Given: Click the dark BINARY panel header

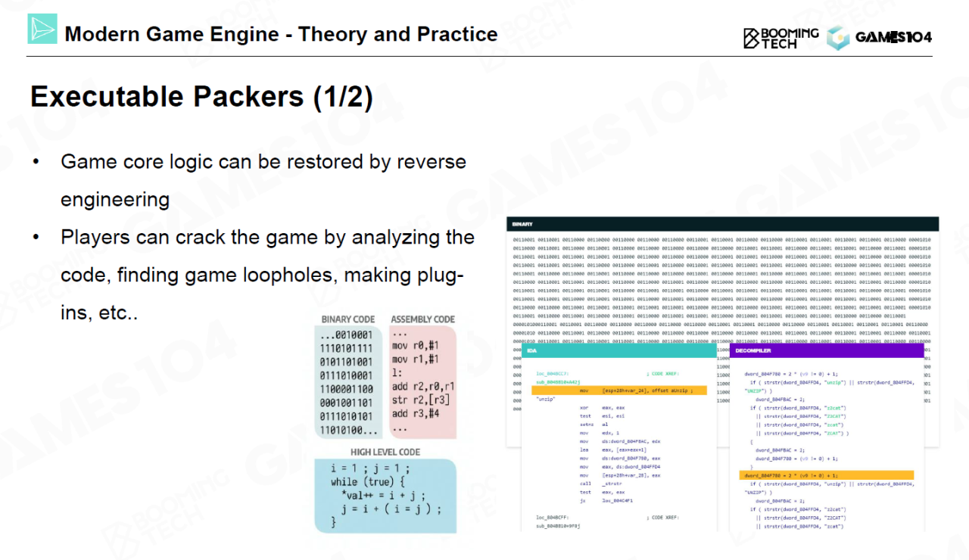Looking at the screenshot, I should click(722, 224).
